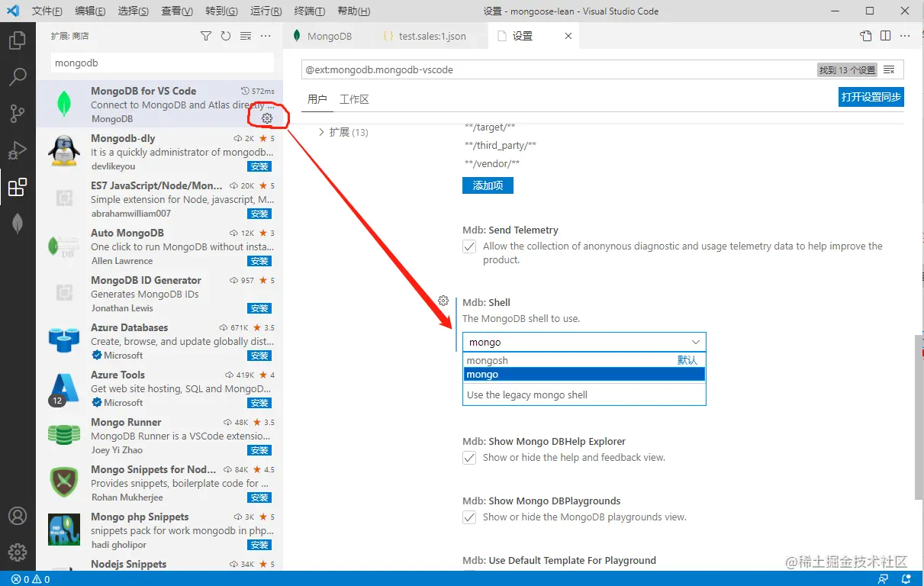Install Mongo Snippets for Node extension

(259, 497)
